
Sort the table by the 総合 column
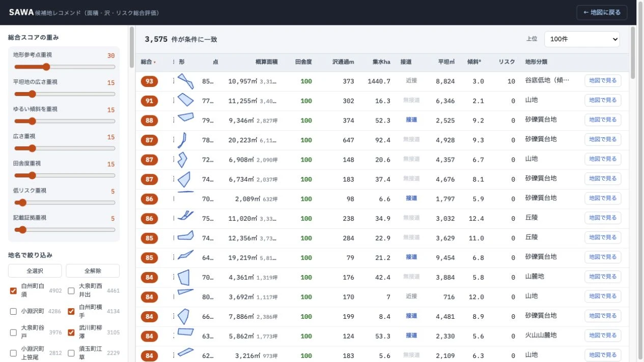coord(149,62)
